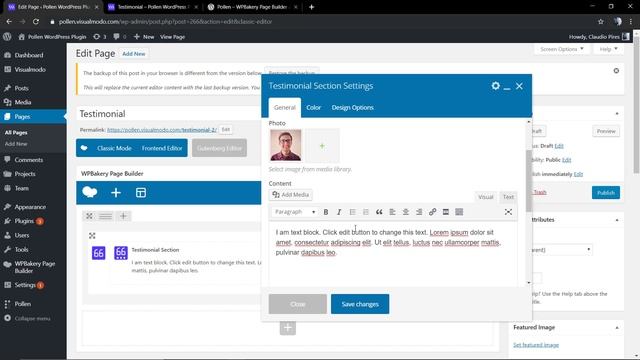Change row layout with the columns icon
Viewport: 640px width, 360px height.
[105, 216]
